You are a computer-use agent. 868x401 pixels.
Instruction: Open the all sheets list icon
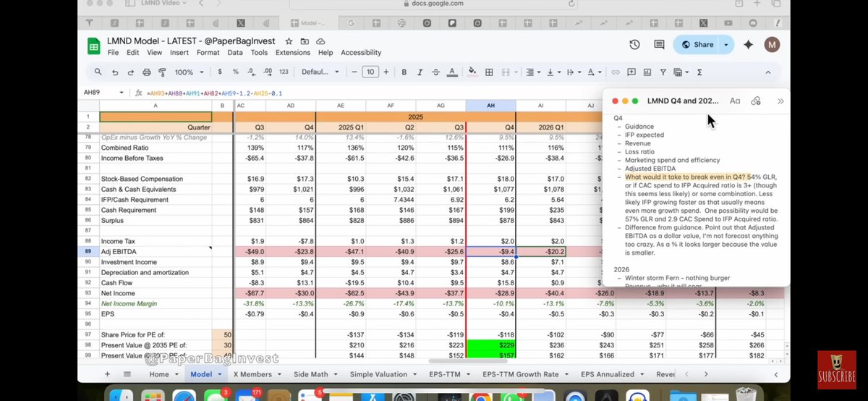coord(127,374)
